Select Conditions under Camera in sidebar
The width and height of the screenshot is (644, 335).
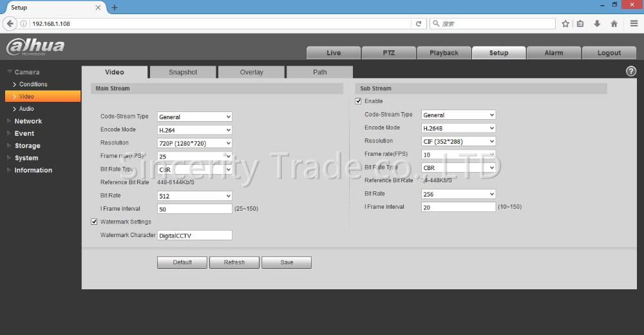(x=33, y=84)
